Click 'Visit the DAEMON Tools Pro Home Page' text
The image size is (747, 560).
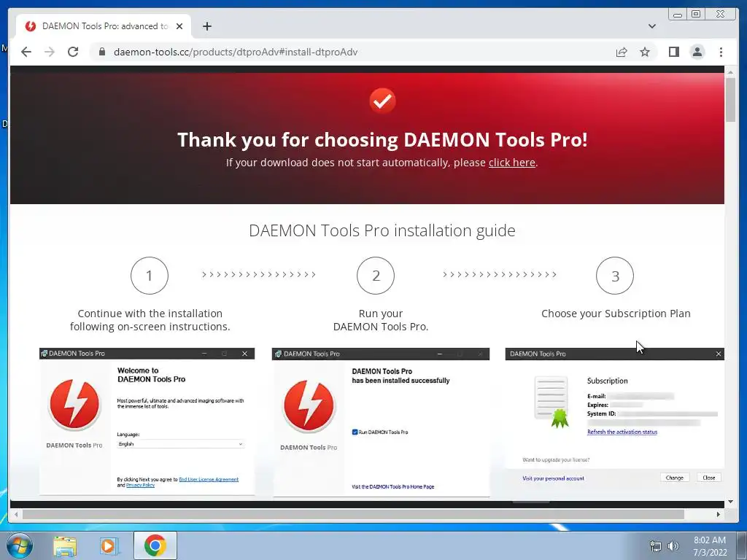tap(393, 486)
